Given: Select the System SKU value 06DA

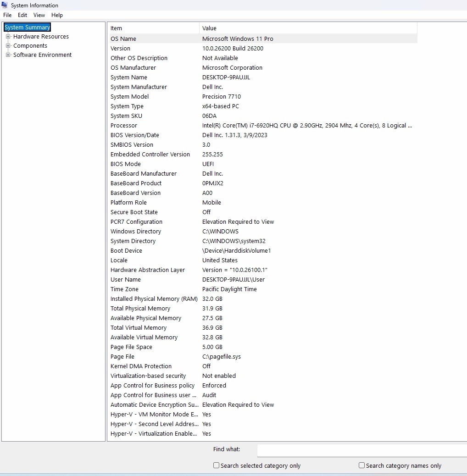Looking at the screenshot, I should click(210, 116).
